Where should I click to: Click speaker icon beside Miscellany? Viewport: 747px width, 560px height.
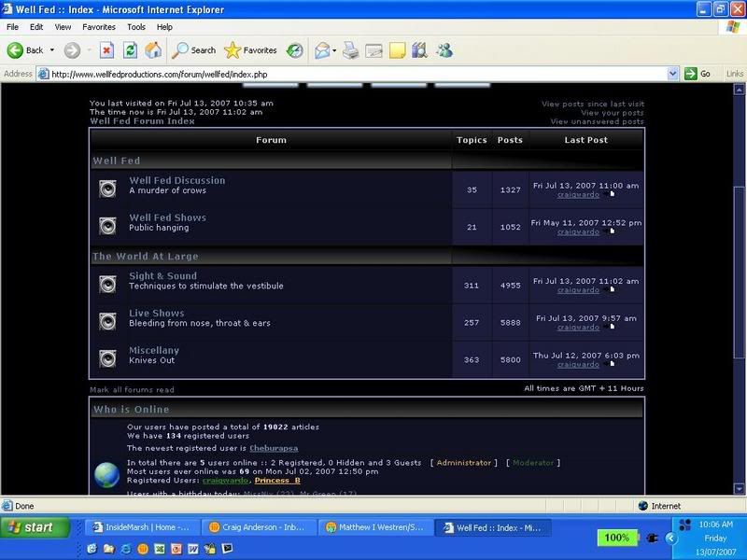pos(107,358)
